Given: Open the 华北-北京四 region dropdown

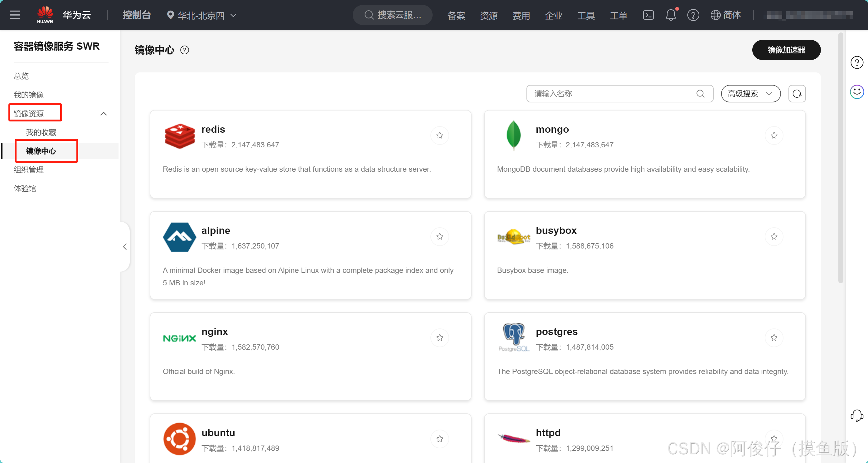Looking at the screenshot, I should [201, 15].
